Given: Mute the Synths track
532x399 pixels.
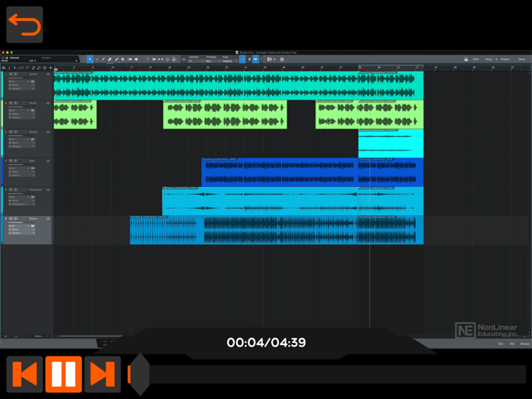Looking at the screenshot, I should point(11,74).
